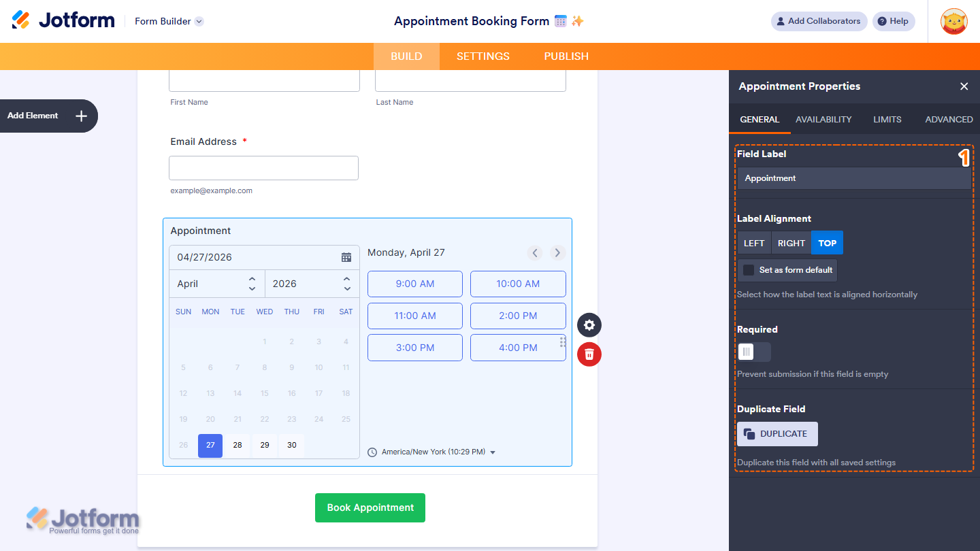This screenshot has width=980, height=551.
Task: Click the Book Appointment button
Action: pyautogui.click(x=370, y=507)
